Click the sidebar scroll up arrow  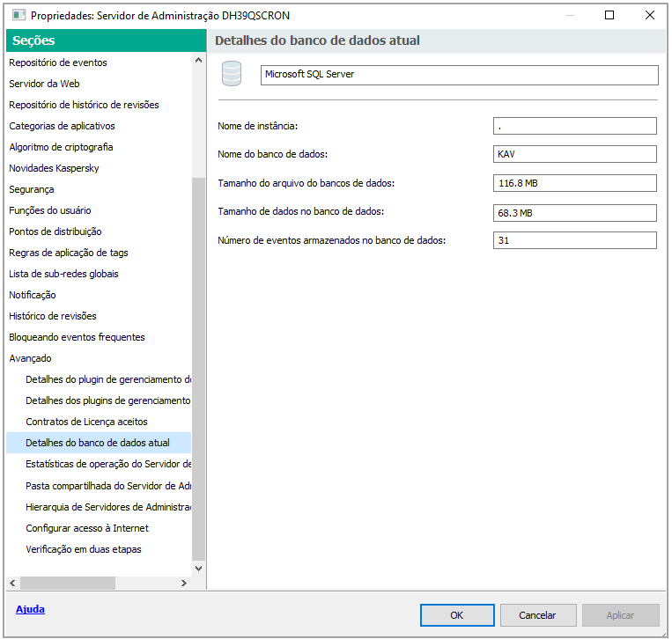(x=198, y=62)
